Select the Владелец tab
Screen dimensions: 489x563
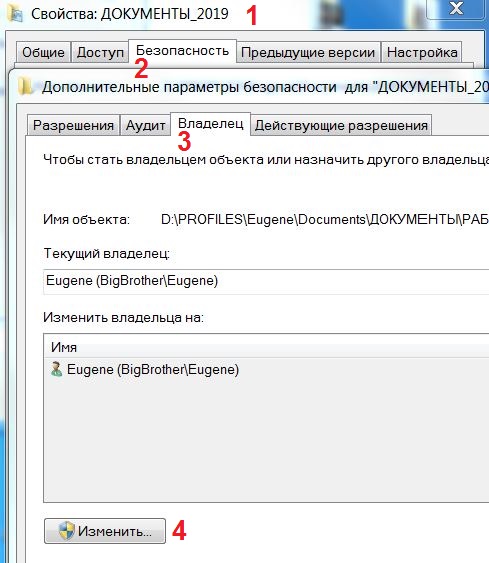pyautogui.click(x=210, y=124)
